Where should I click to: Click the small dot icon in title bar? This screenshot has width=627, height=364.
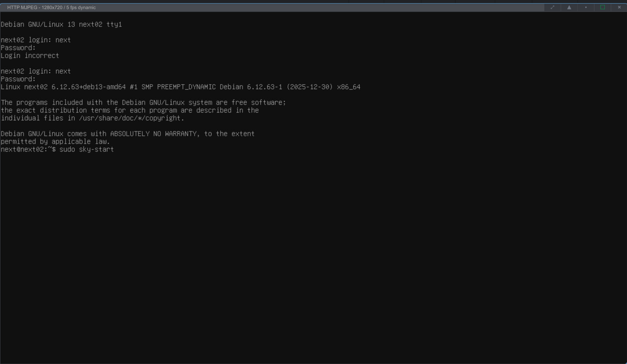(586, 7)
